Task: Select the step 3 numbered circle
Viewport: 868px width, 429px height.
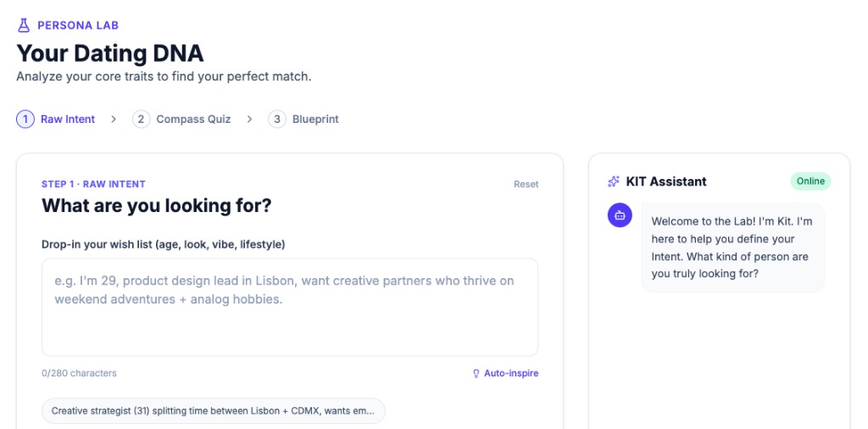Action: (277, 120)
